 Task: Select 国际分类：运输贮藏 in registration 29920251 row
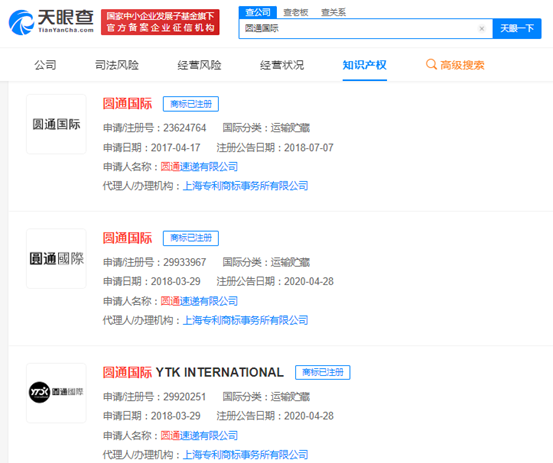click(x=266, y=397)
